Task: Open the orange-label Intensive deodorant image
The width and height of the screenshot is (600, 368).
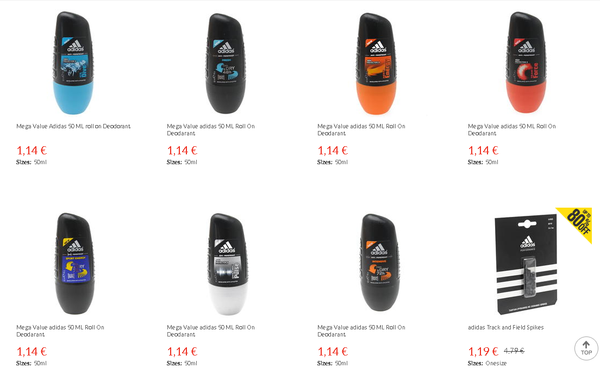Action: (380, 263)
